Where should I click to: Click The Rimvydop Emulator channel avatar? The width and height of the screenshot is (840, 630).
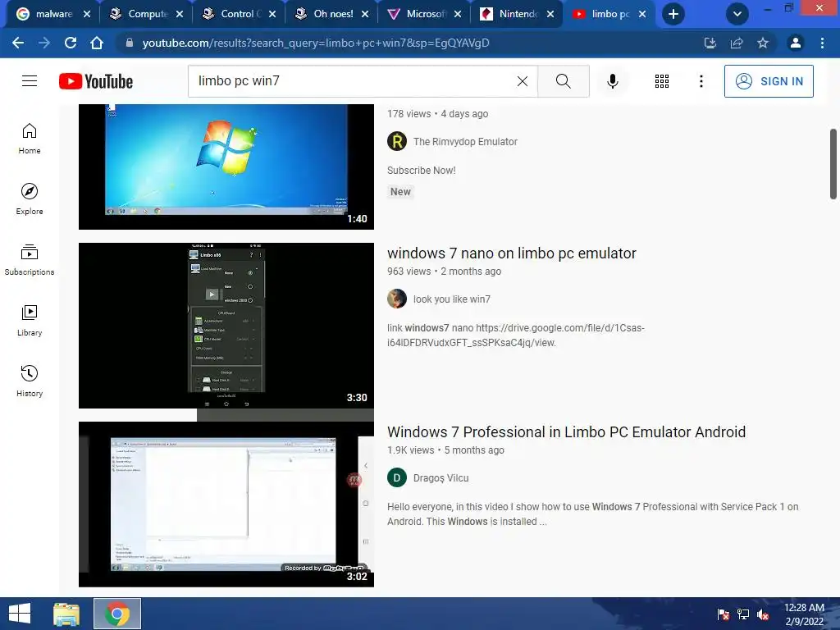pyautogui.click(x=397, y=141)
